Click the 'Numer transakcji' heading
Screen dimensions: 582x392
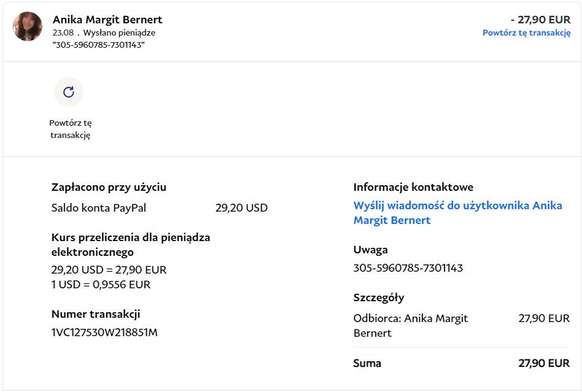click(x=96, y=314)
